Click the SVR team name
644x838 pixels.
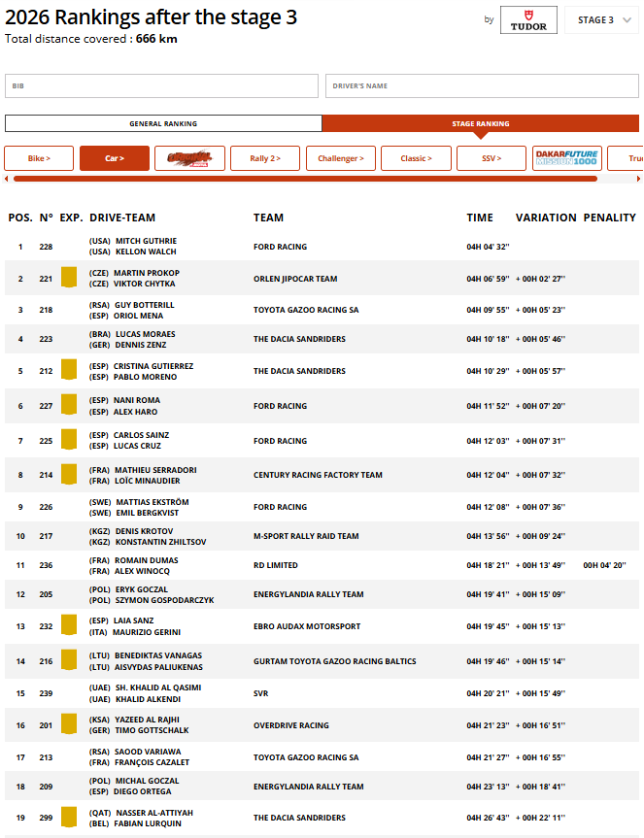coord(261,693)
